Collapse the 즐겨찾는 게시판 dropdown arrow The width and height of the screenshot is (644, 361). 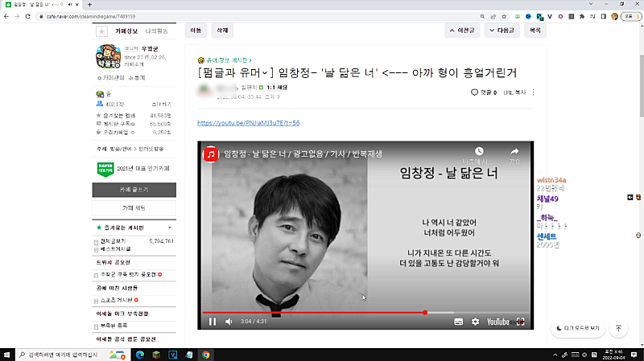(170, 228)
